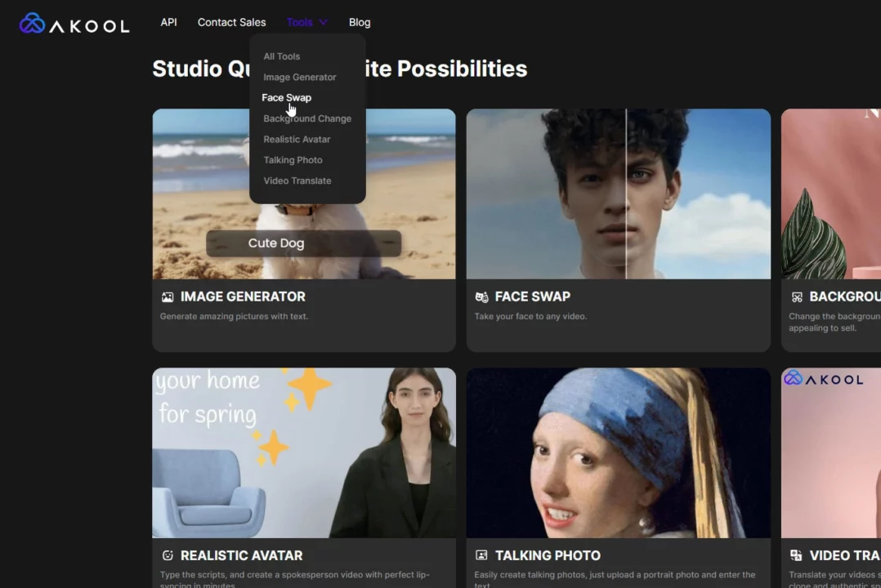Image resolution: width=881 pixels, height=588 pixels.
Task: Select Talking Photo from the Tools menu
Action: [x=293, y=159]
